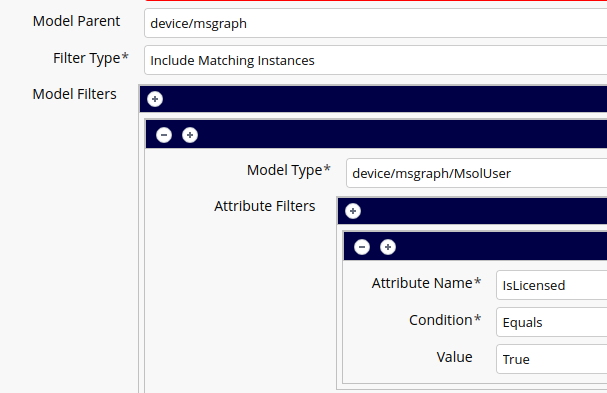This screenshot has height=393, width=607.
Task: Open the Model Parent field device/msgraph
Action: pos(376,23)
